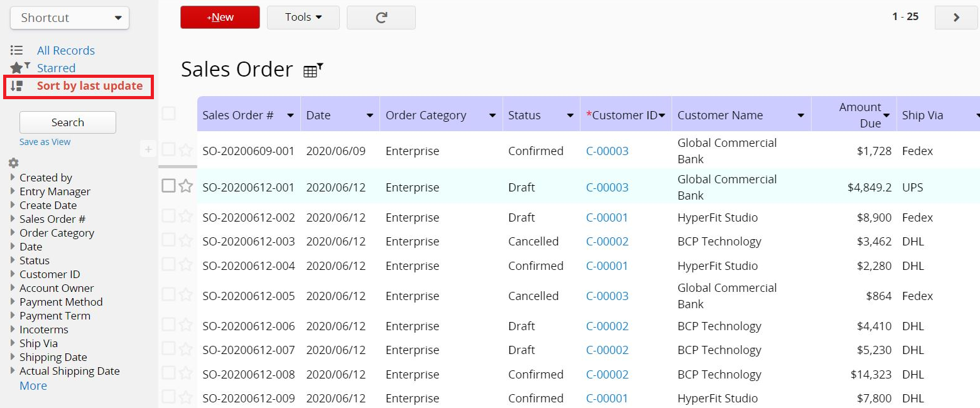Star the SO-20200612-001 order
The image size is (980, 408).
coord(185,186)
